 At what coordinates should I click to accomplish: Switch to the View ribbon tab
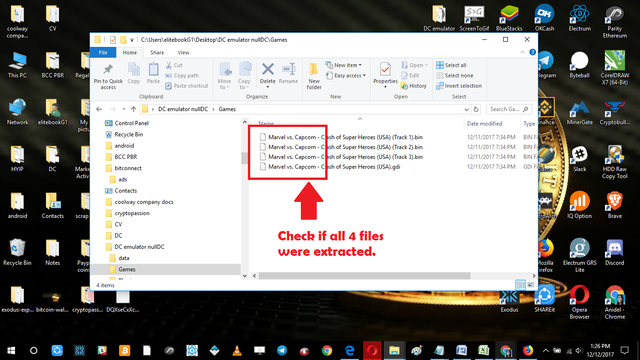point(183,53)
